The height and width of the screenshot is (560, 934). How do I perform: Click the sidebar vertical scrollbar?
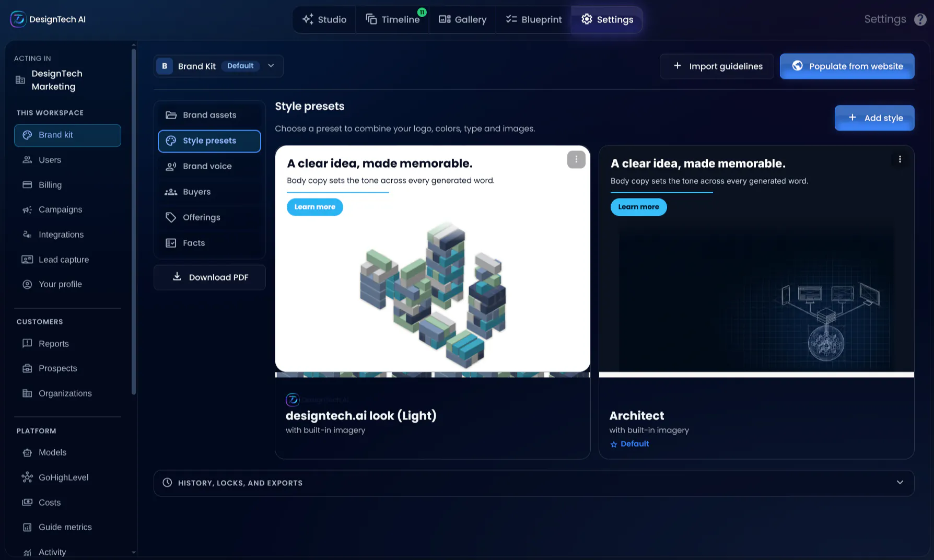(134, 222)
